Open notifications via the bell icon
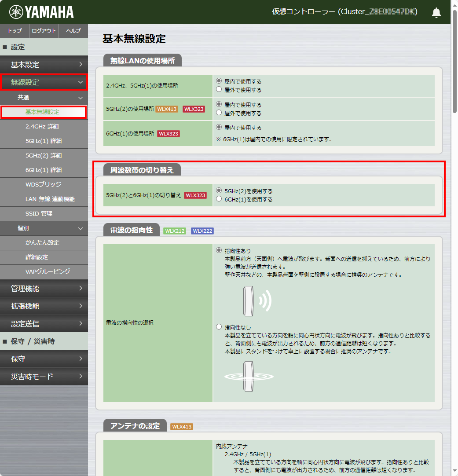The image size is (458, 476). pos(436,13)
